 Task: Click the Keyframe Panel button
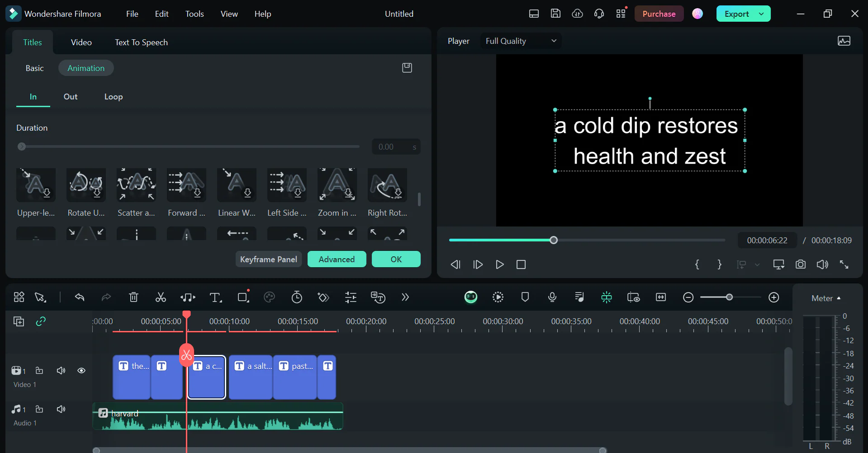pos(269,259)
